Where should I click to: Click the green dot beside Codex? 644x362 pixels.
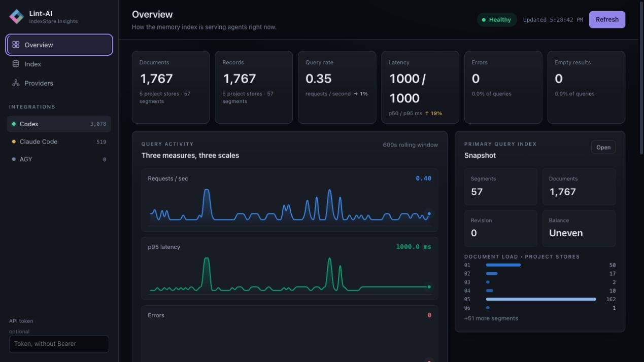14,124
